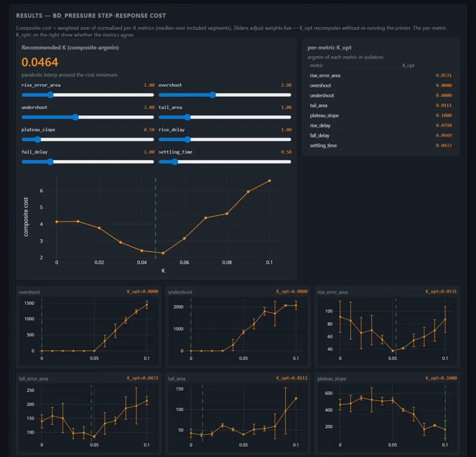Viewport: 476px width, 457px height.
Task: Click the settling_time row in per-metric table
Action: click(381, 146)
